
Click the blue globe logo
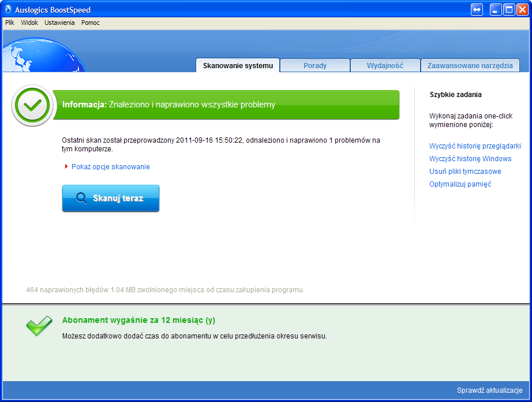[44, 55]
